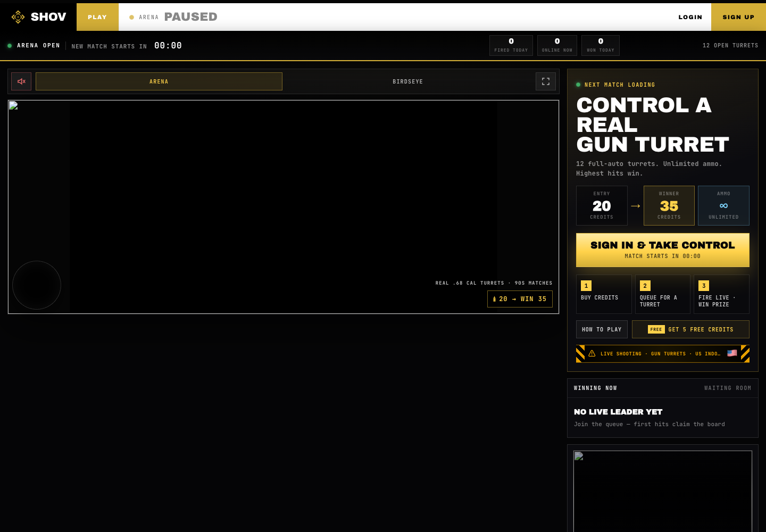Click the LIVE SHOOTING hazard banner text

660,354
